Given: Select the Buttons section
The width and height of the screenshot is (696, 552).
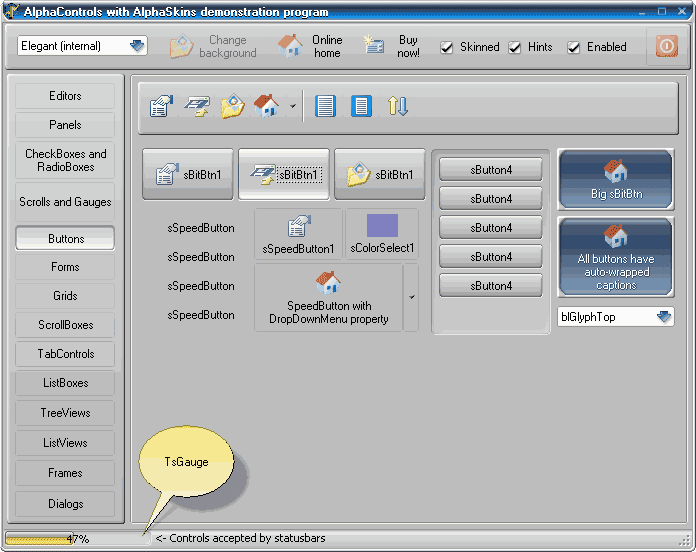Looking at the screenshot, I should (x=65, y=238).
